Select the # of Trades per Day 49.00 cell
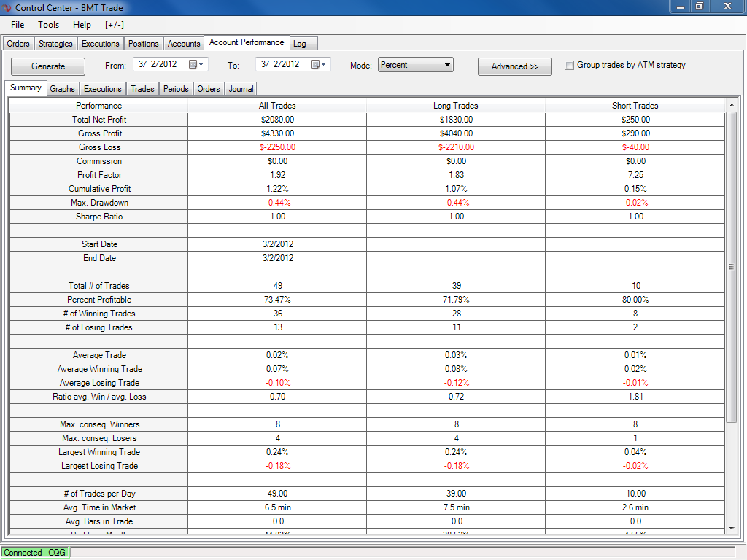Image resolution: width=747 pixels, height=560 pixels. click(277, 494)
